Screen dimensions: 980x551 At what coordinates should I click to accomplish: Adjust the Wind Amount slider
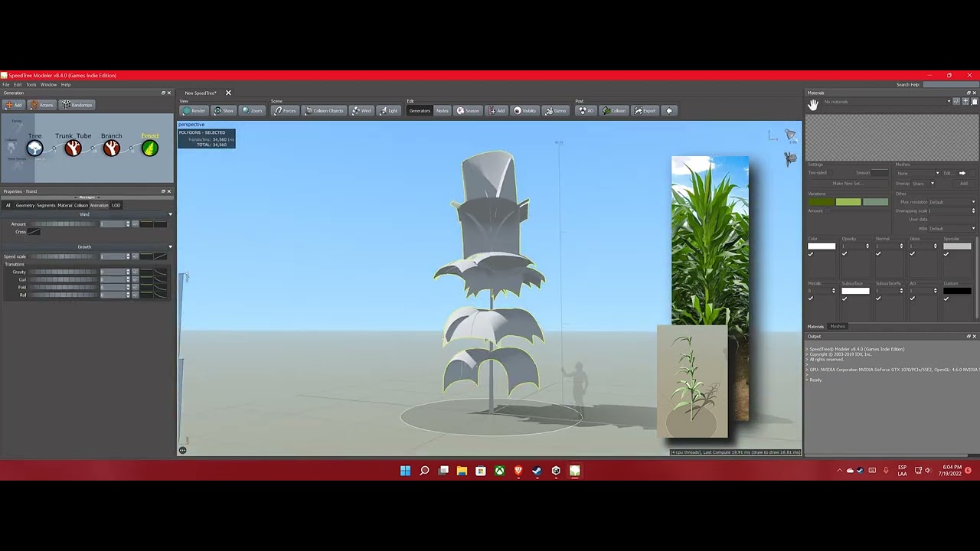click(x=63, y=224)
